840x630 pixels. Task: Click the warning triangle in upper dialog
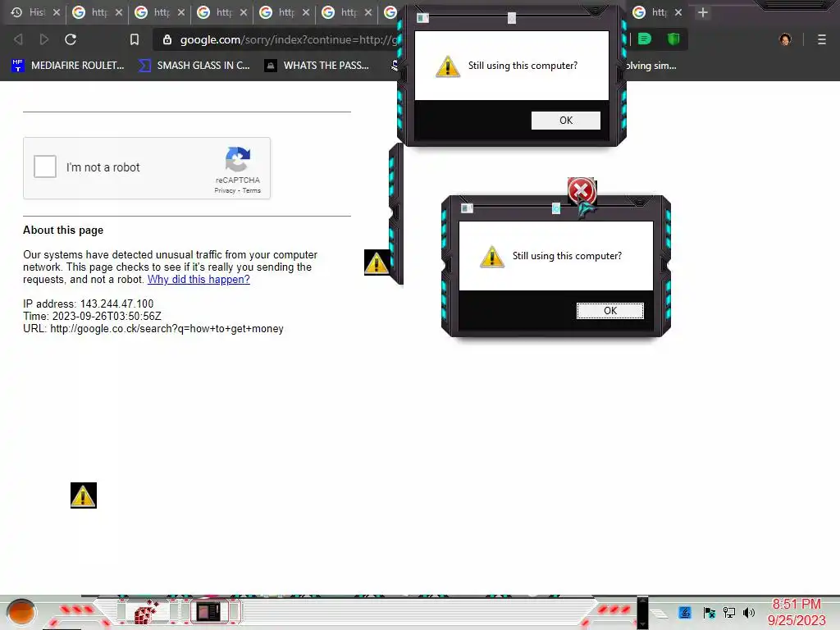pos(448,66)
